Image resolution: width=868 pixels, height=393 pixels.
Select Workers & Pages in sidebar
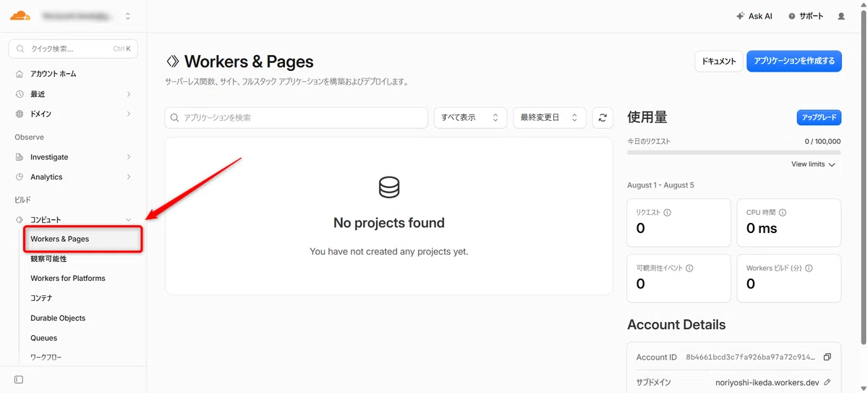coord(82,239)
